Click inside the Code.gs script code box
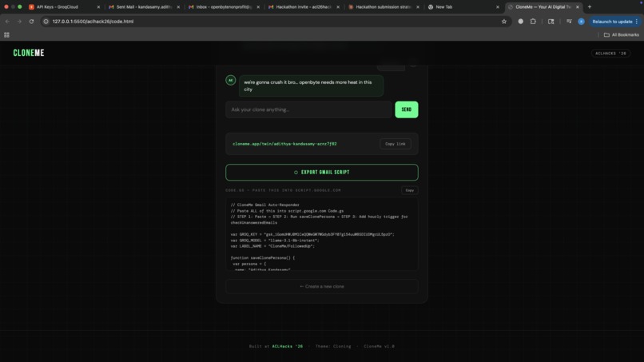Viewport: 644px width, 362px height. tap(322, 234)
